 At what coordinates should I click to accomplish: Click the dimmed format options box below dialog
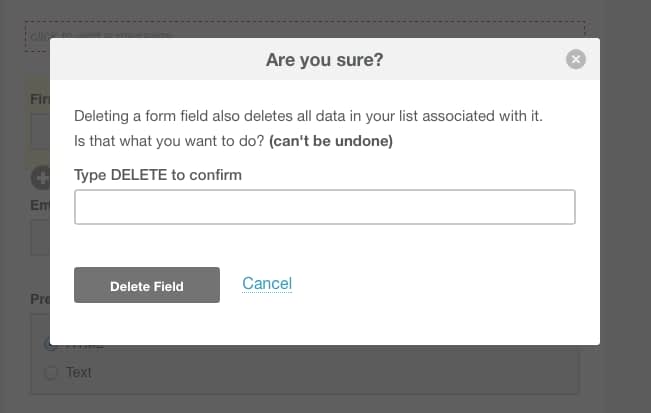[x=305, y=369]
